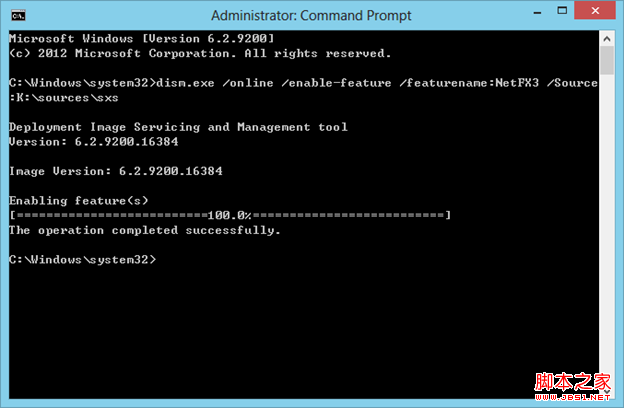Click the 'Image Version: 6.2.9200.16384' line

coord(115,171)
